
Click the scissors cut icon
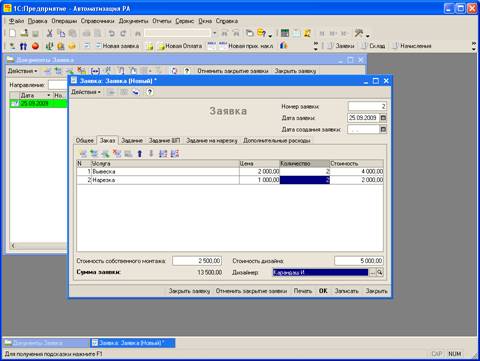(x=49, y=33)
